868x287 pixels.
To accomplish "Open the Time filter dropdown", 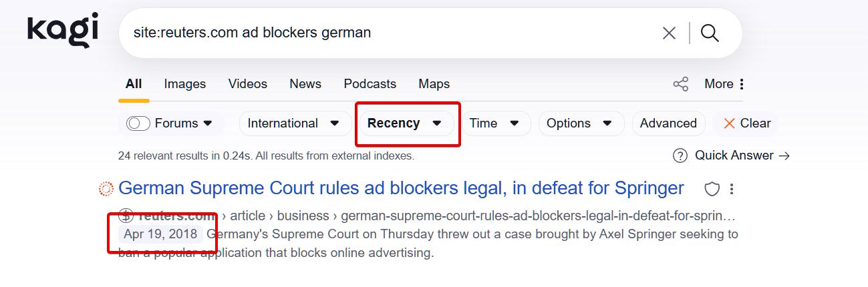I will [494, 123].
